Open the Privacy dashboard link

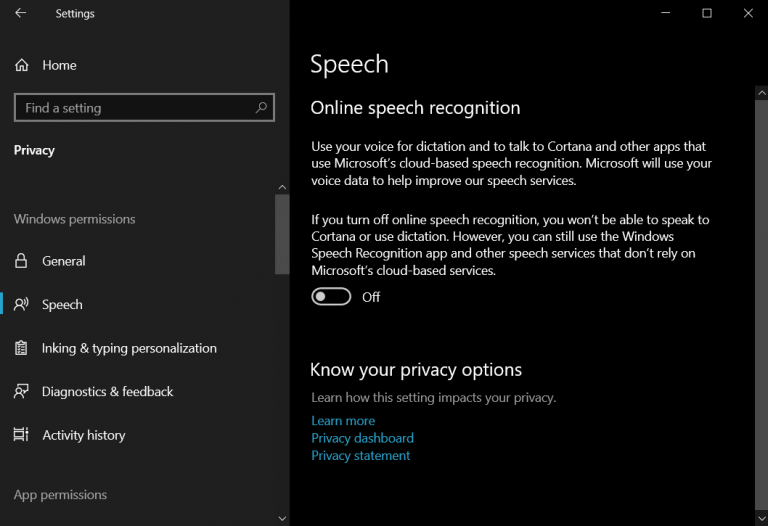tap(362, 438)
